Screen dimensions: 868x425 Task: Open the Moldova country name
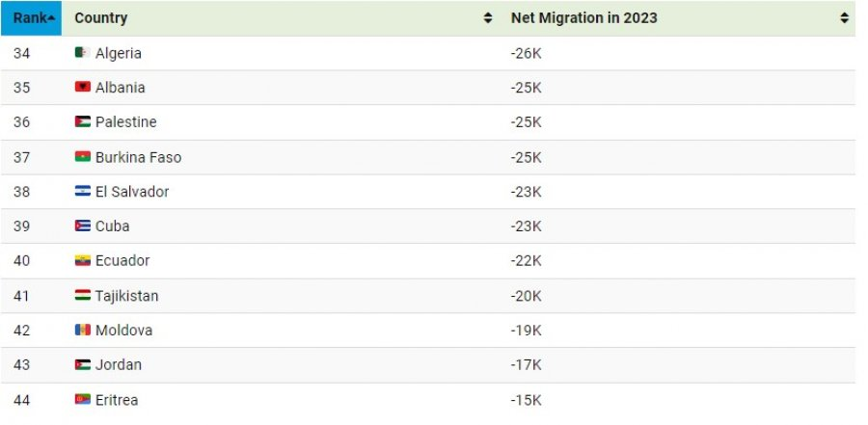pos(124,331)
